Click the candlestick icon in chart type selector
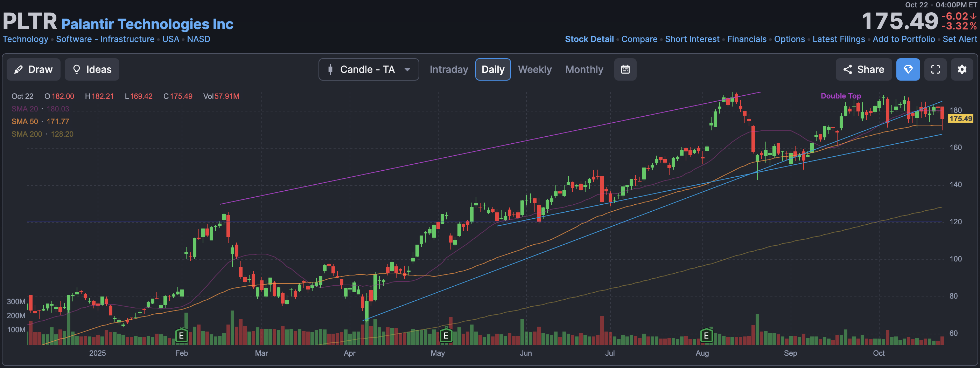The height and width of the screenshot is (368, 980). tap(330, 69)
